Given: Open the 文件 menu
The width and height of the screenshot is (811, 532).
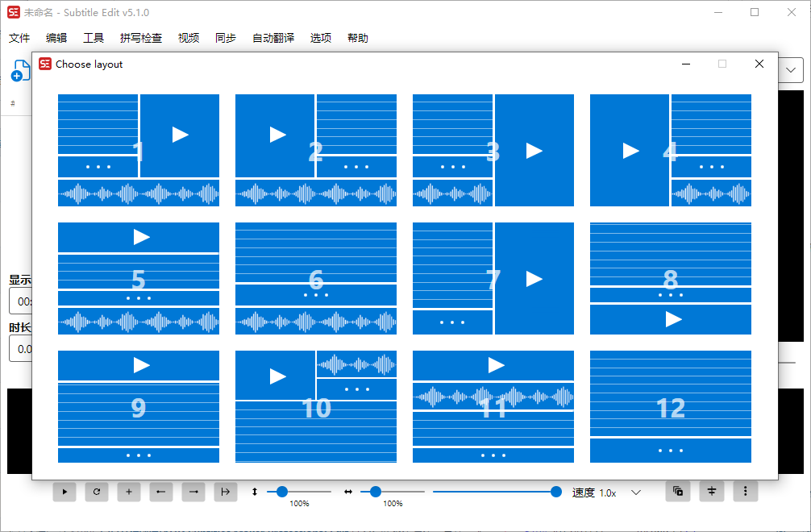Looking at the screenshot, I should [19, 38].
